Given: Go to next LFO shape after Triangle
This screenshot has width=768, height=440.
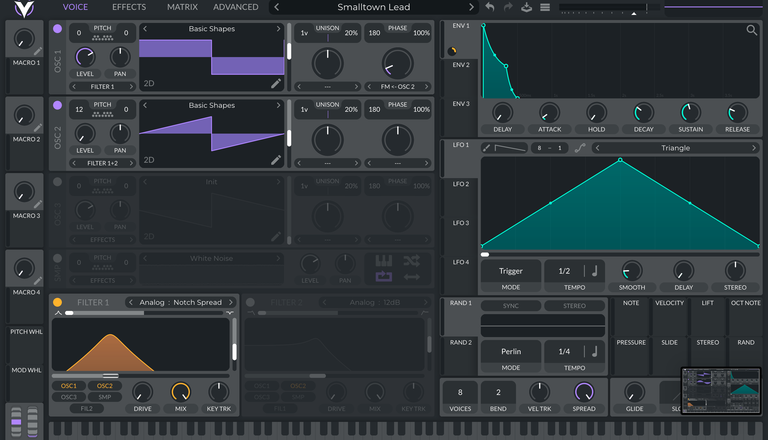Looking at the screenshot, I should [754, 148].
